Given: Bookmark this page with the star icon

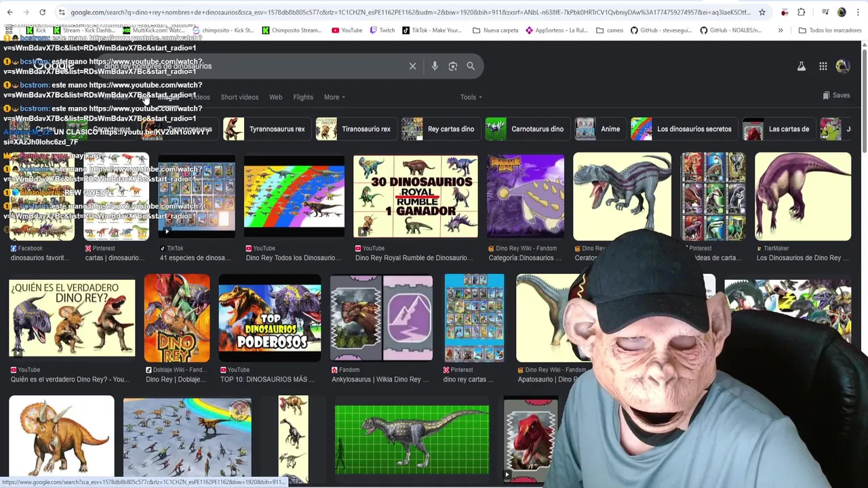Looking at the screenshot, I should (762, 12).
